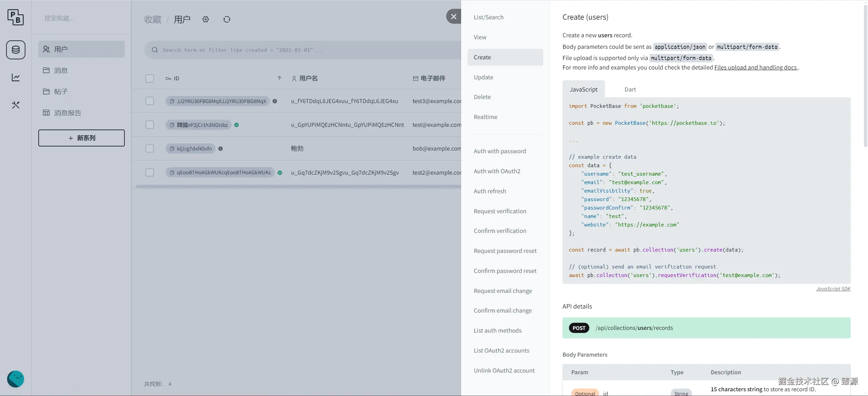
Task: Click the user avatar icon
Action: pos(16,379)
